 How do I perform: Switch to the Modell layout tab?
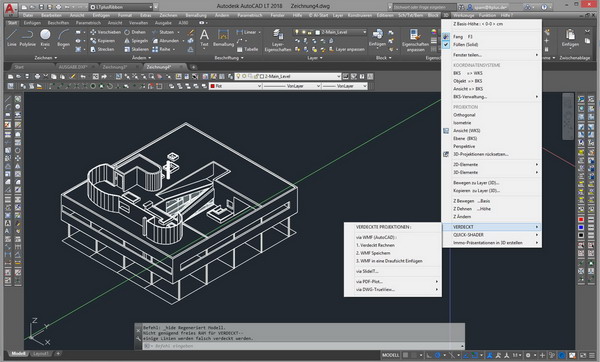point(18,354)
